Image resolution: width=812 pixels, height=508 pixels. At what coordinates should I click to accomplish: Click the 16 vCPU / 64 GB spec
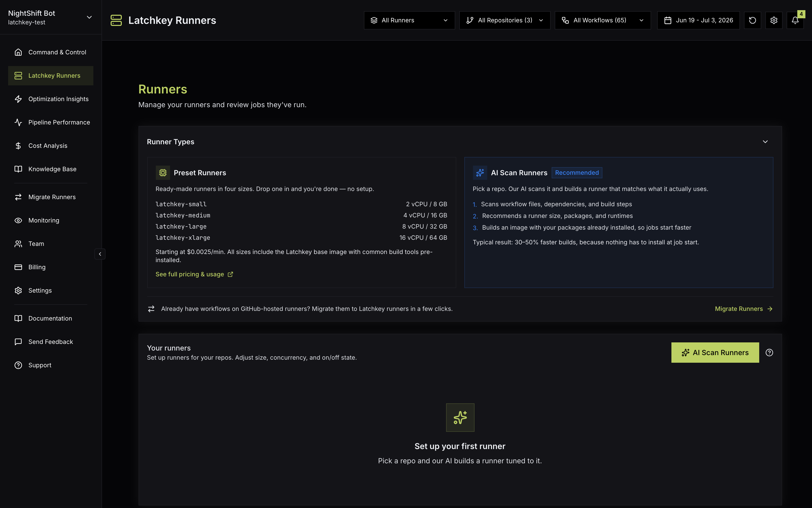point(423,237)
